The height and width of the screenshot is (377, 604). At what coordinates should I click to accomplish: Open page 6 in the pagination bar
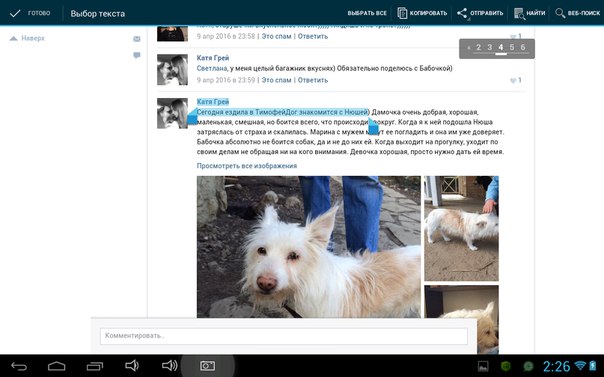523,47
